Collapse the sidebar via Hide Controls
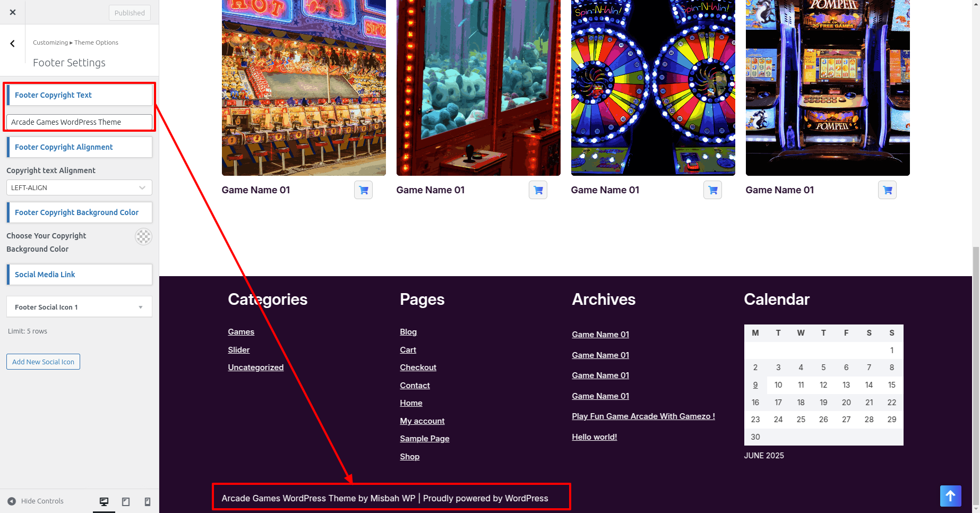Screen dimensions: 980x513 point(36,501)
